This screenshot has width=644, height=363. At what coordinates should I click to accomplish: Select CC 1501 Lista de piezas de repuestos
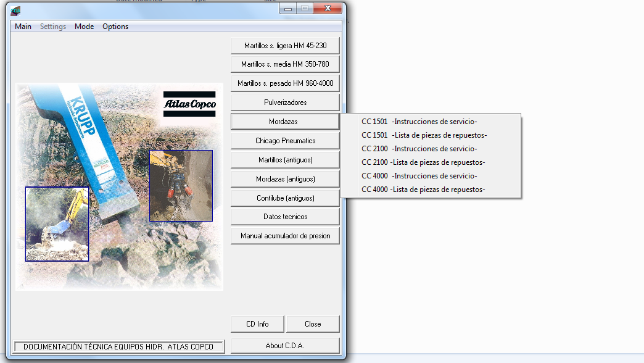(x=431, y=135)
